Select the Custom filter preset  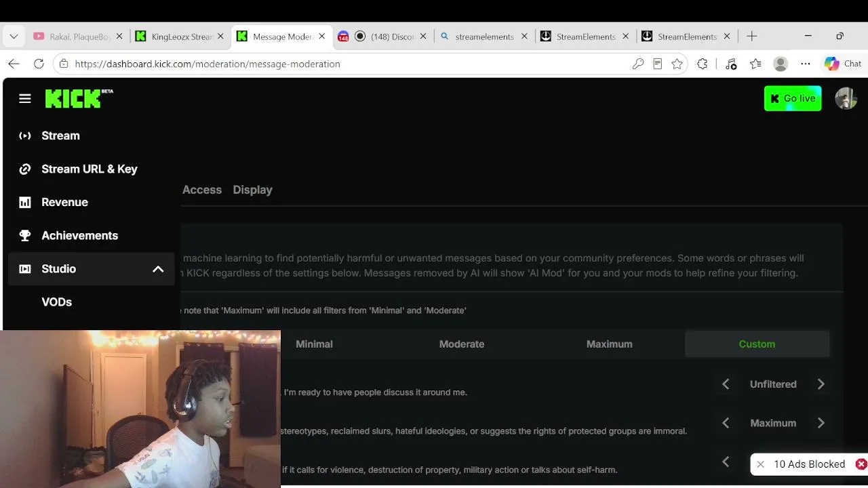757,344
